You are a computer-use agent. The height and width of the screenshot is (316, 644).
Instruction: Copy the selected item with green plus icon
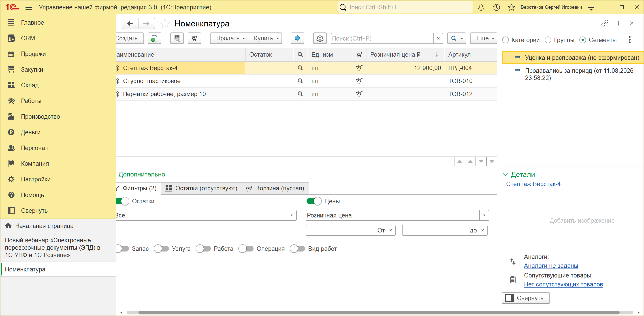pos(154,38)
